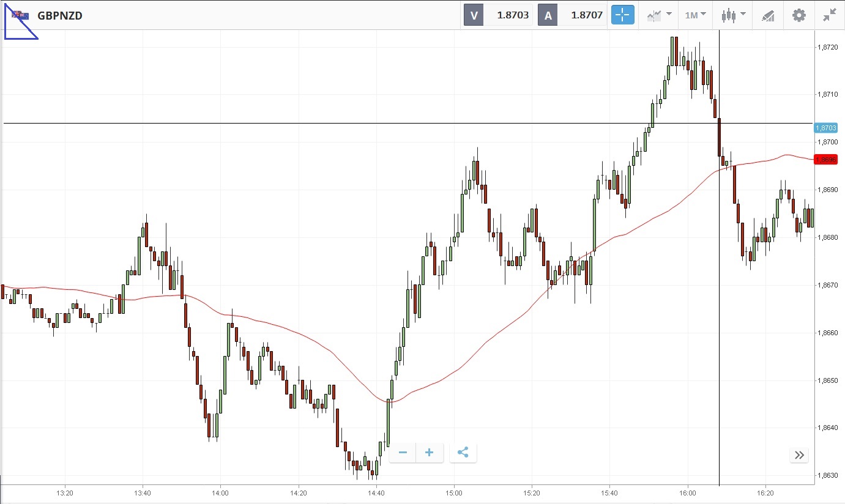Open the compare/indicators chart dropdown
845x504 pixels.
click(658, 15)
